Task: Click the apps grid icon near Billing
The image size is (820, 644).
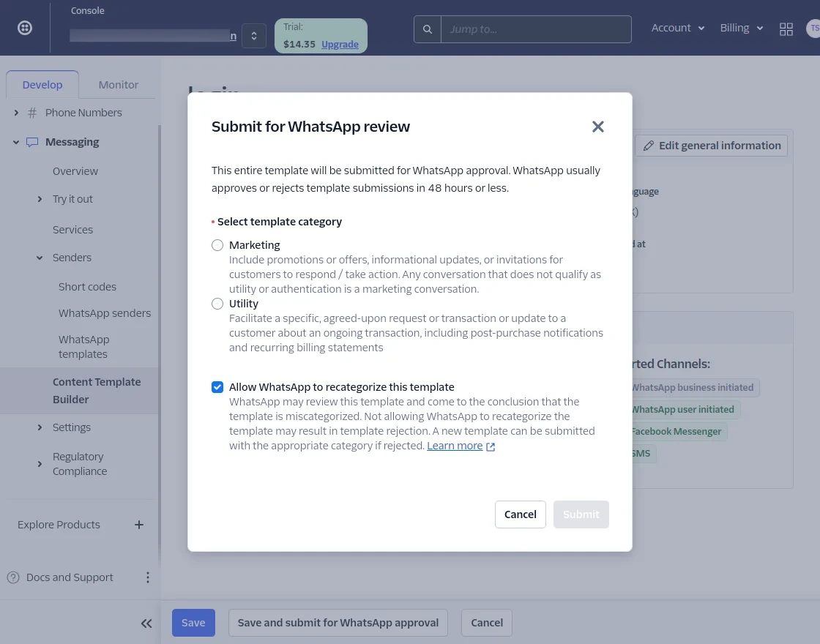Action: [x=786, y=29]
